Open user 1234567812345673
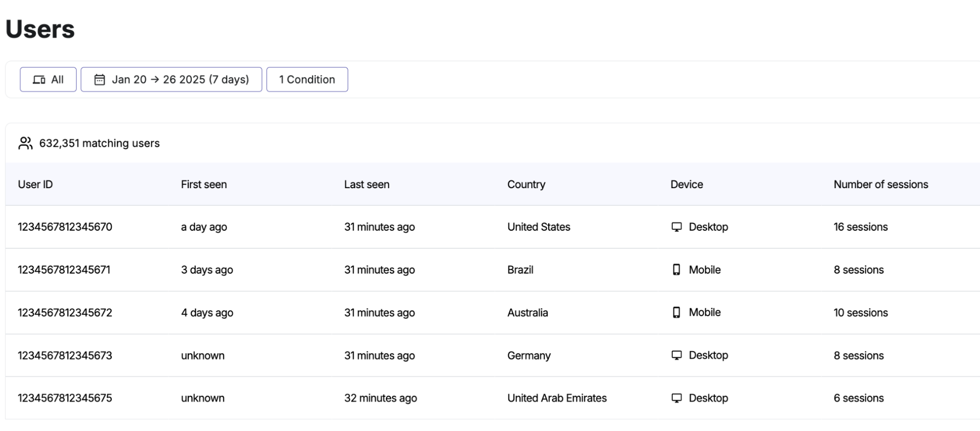 65,355
